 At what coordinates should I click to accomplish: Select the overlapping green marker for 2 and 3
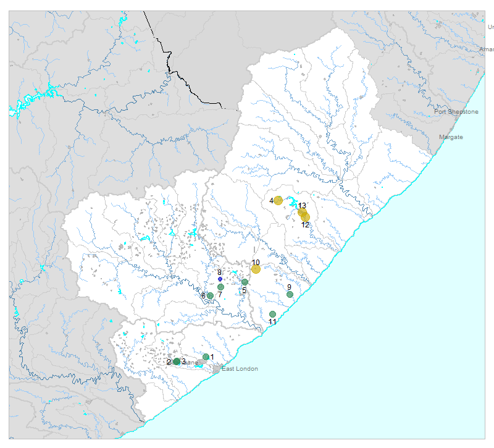point(177,361)
